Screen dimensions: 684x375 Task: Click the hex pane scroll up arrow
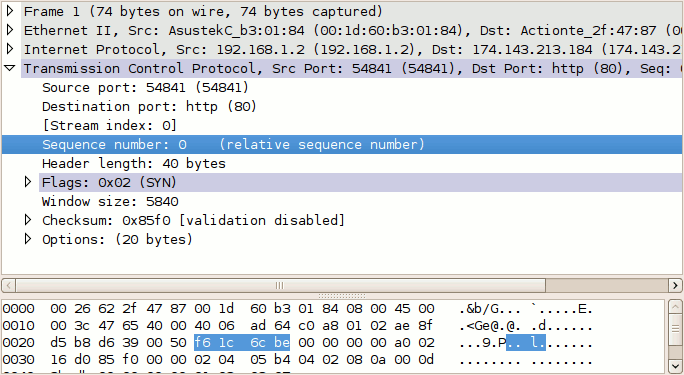675,307
